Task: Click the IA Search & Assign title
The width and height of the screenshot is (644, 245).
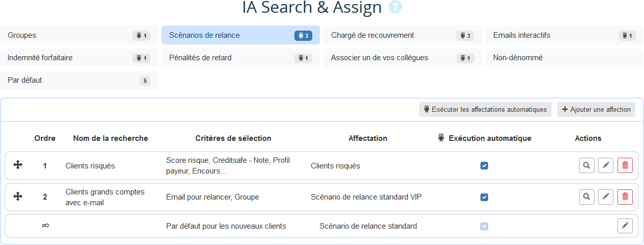Action: (x=312, y=8)
